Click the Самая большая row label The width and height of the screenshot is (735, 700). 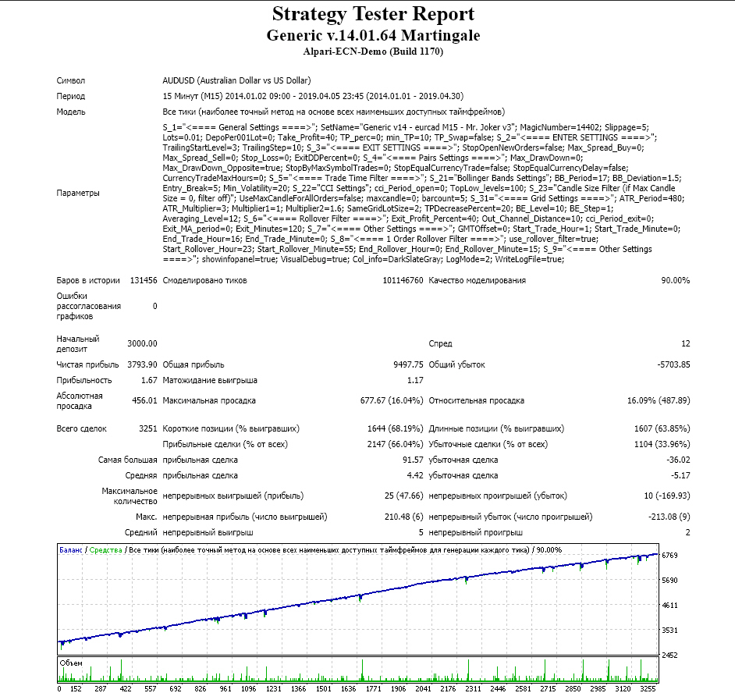127,460
